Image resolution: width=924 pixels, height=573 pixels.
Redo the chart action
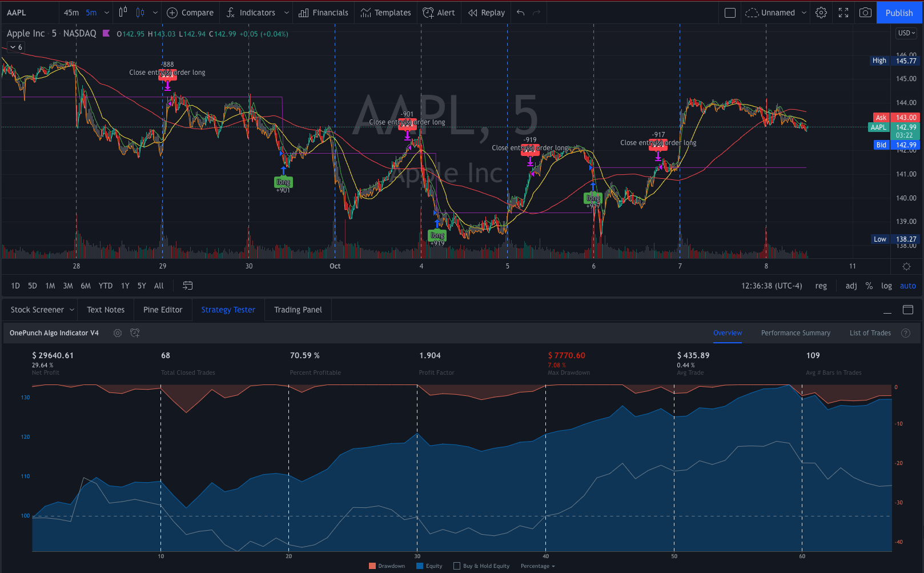click(x=536, y=13)
